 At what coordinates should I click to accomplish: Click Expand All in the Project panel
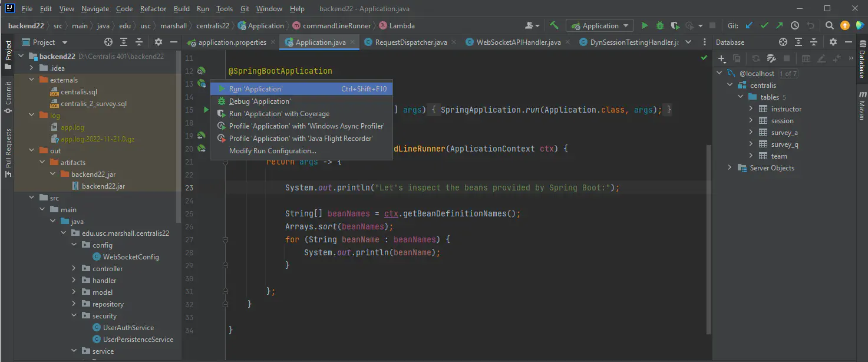pos(124,42)
